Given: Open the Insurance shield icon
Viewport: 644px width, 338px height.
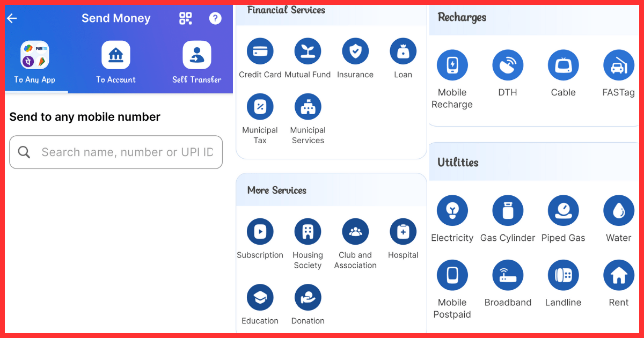Looking at the screenshot, I should 355,52.
